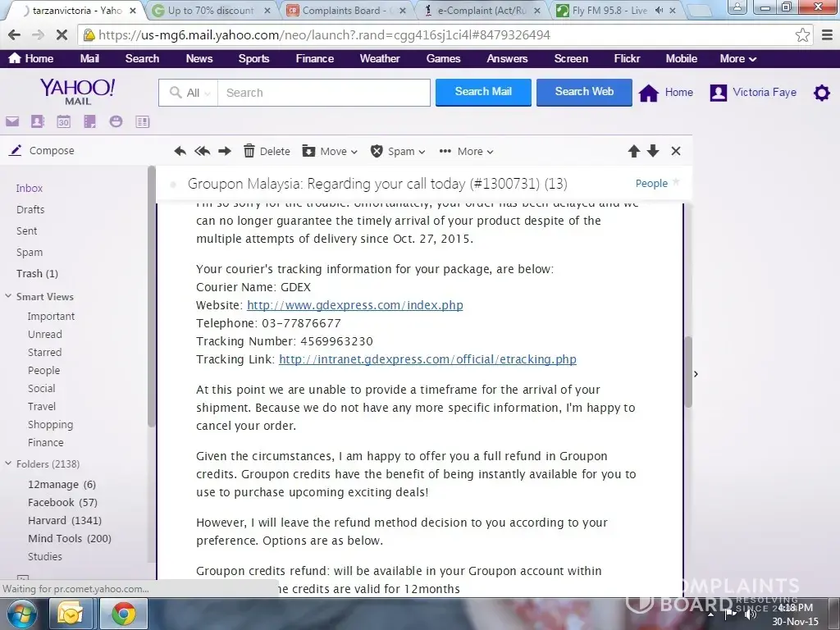
Task: Open the Move dropdown
Action: [330, 151]
